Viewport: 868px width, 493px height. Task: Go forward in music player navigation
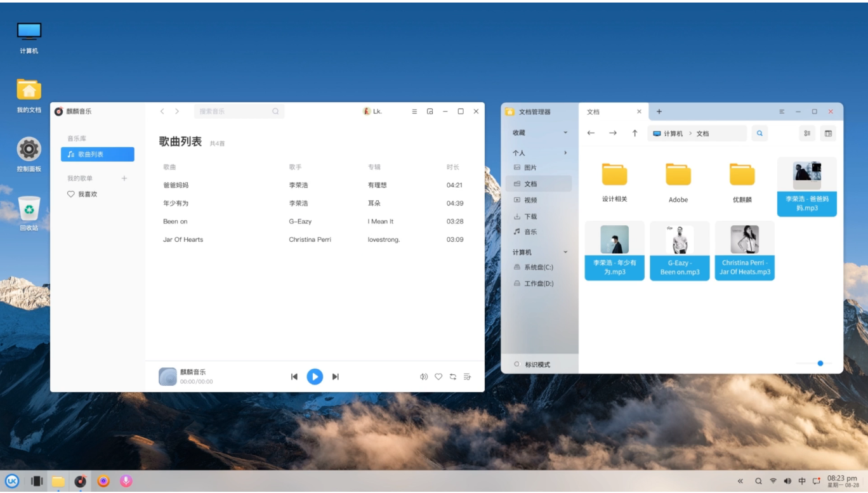point(177,111)
